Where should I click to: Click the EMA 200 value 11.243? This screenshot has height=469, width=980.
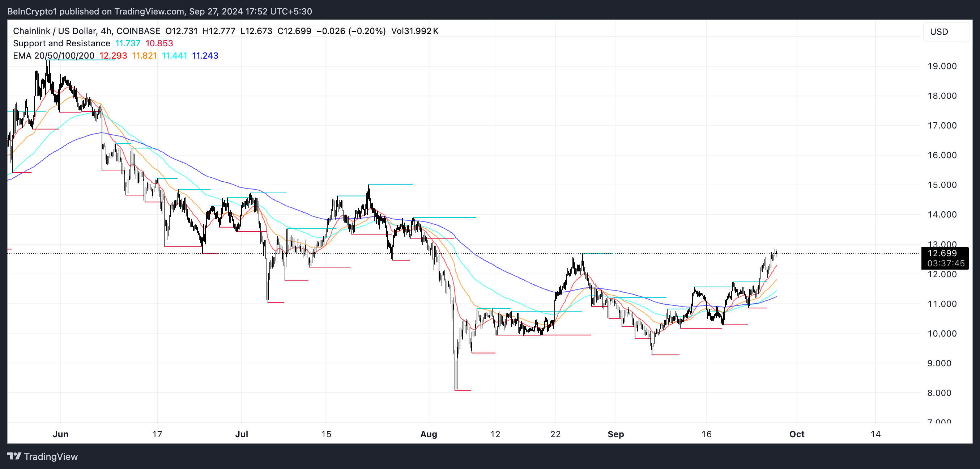[x=205, y=56]
